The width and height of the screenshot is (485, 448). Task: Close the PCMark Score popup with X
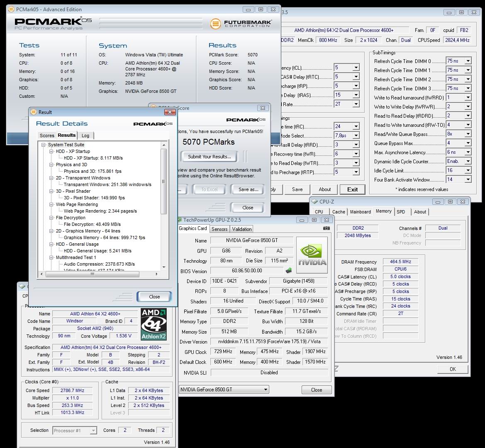coord(263,108)
